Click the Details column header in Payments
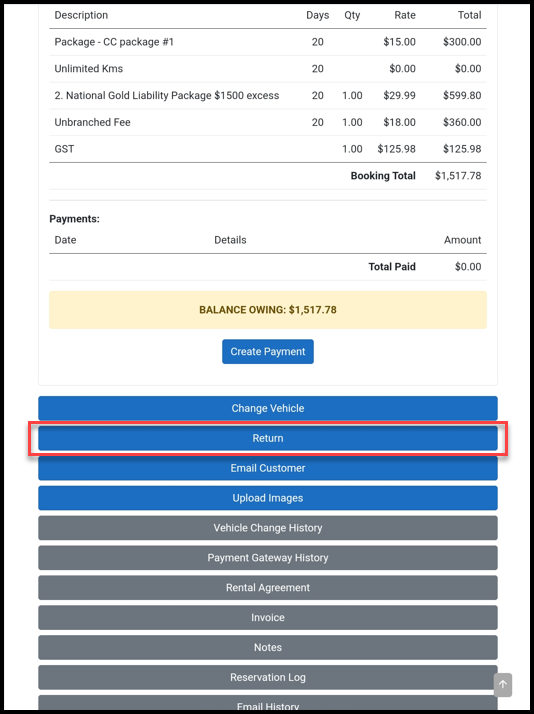This screenshot has height=714, width=534. point(230,240)
